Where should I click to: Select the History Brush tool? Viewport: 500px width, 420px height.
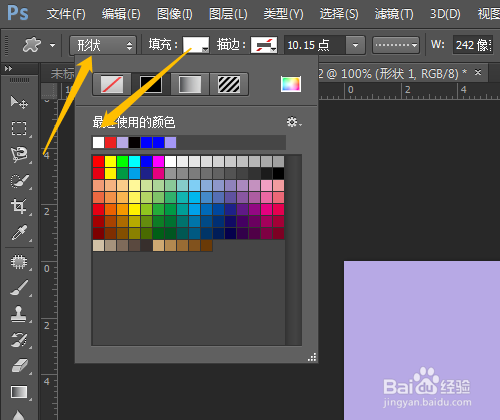click(x=19, y=340)
